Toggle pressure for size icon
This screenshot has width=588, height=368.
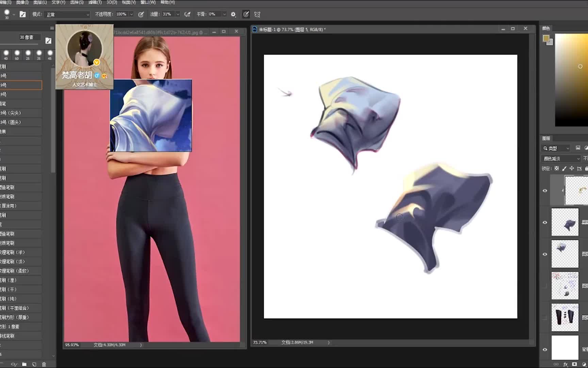tap(246, 14)
